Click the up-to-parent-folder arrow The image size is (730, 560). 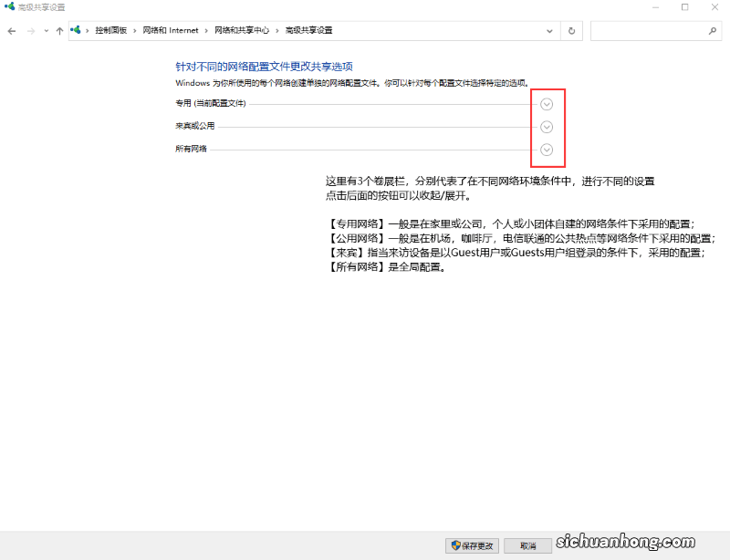[x=58, y=30]
